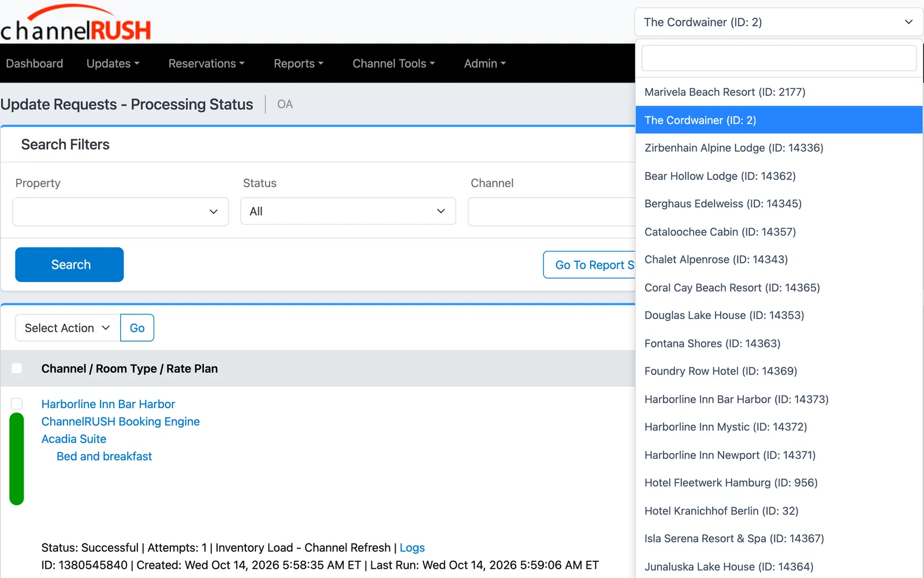Click the Go To Report button
Image resolution: width=924 pixels, height=578 pixels.
point(589,265)
